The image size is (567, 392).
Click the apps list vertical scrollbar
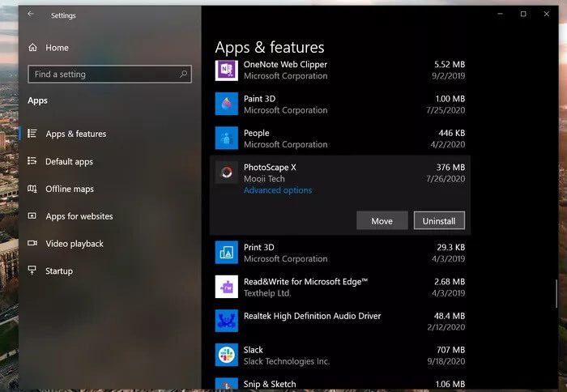tap(556, 294)
